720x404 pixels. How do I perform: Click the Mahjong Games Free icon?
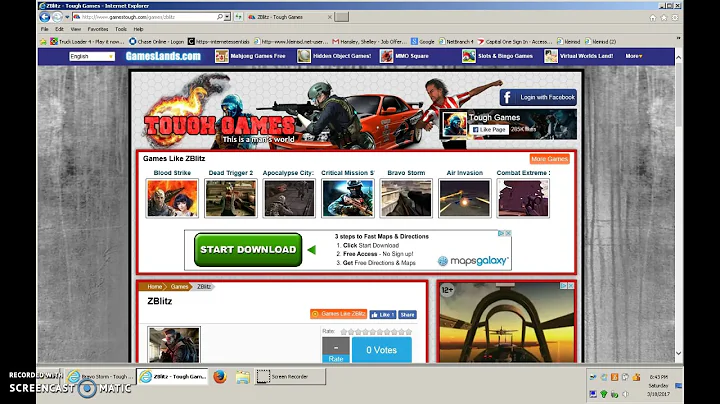point(222,56)
